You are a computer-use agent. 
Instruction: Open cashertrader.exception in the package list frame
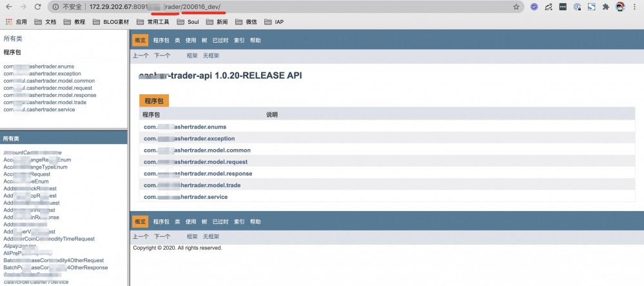point(42,74)
